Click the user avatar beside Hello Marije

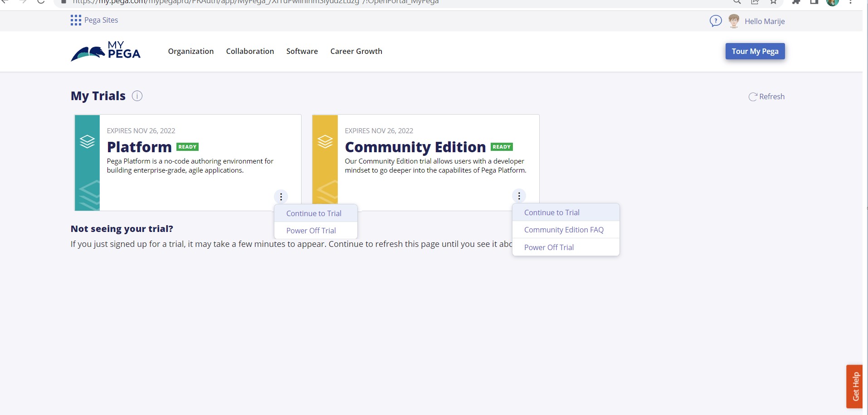click(734, 21)
